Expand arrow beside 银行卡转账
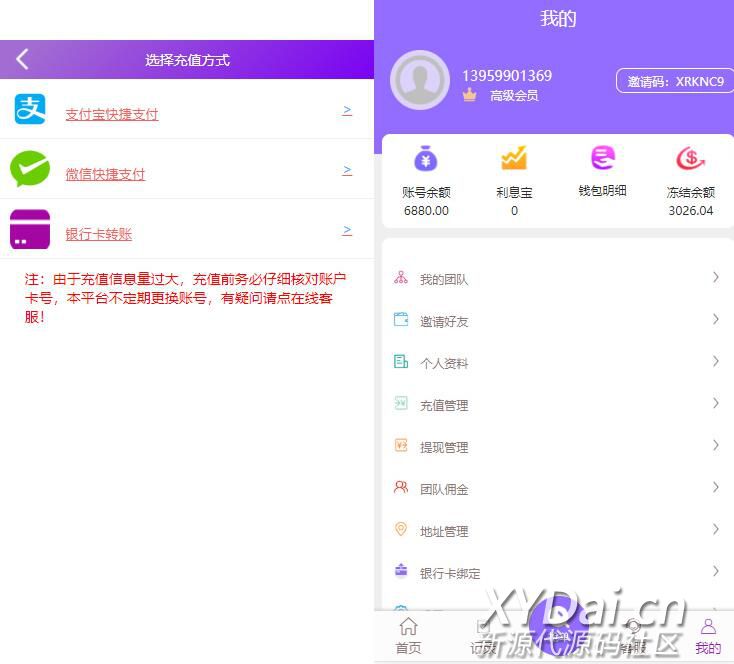The height and width of the screenshot is (664, 734). coord(347,230)
